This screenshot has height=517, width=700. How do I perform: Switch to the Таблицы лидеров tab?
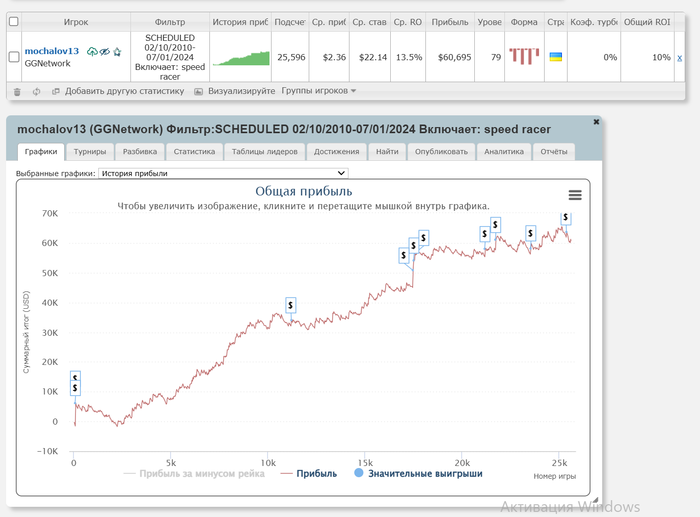point(264,151)
